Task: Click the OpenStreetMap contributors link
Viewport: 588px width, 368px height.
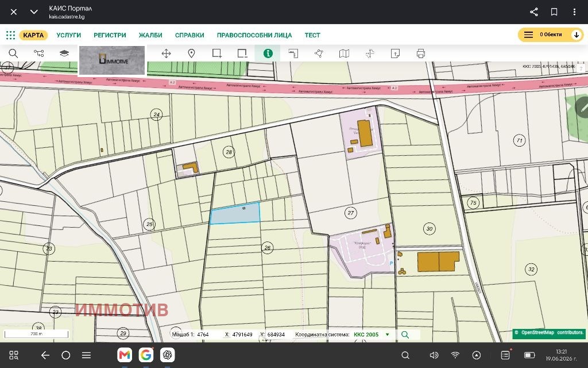Action: (x=550, y=333)
